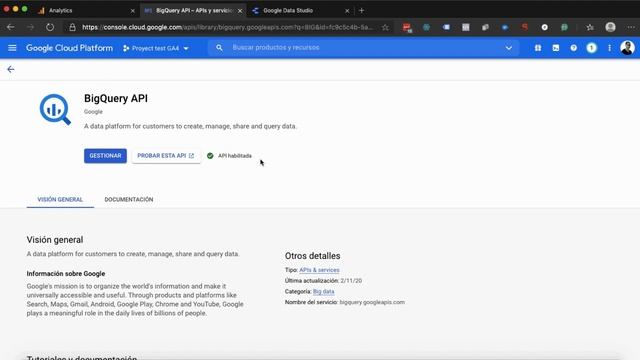This screenshot has width=640, height=360.
Task: Close the Analytics browser tab
Action: 133,11
